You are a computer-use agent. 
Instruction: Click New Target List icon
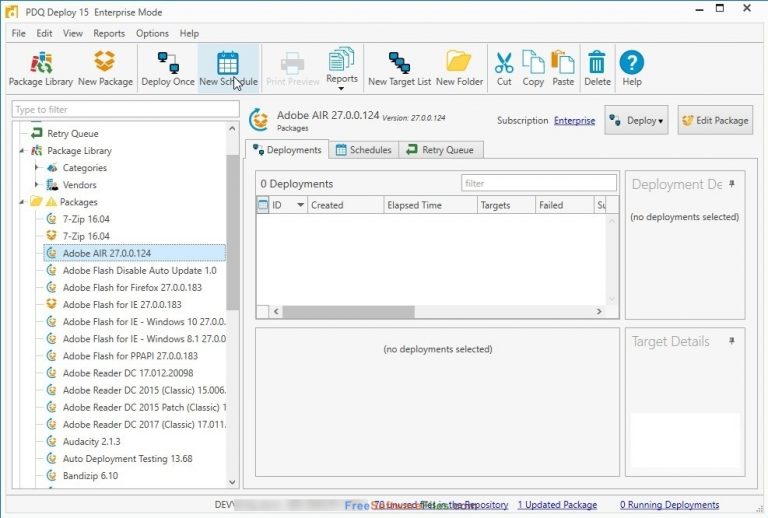[399, 69]
